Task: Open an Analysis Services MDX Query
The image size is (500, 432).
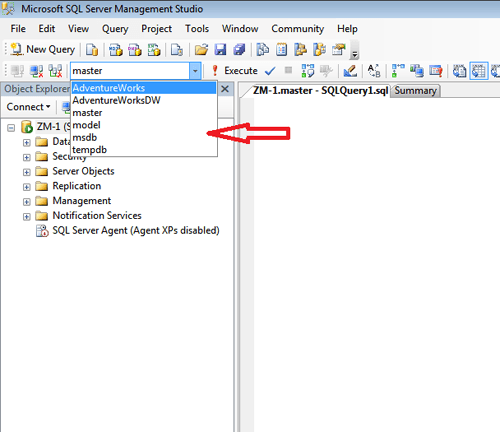Action: coord(116,50)
